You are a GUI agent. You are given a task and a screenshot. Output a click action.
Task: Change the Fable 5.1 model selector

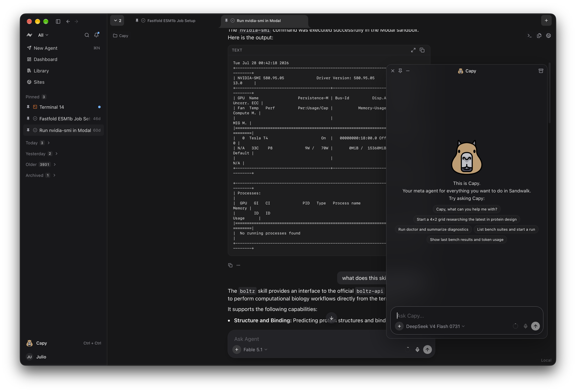255,349
